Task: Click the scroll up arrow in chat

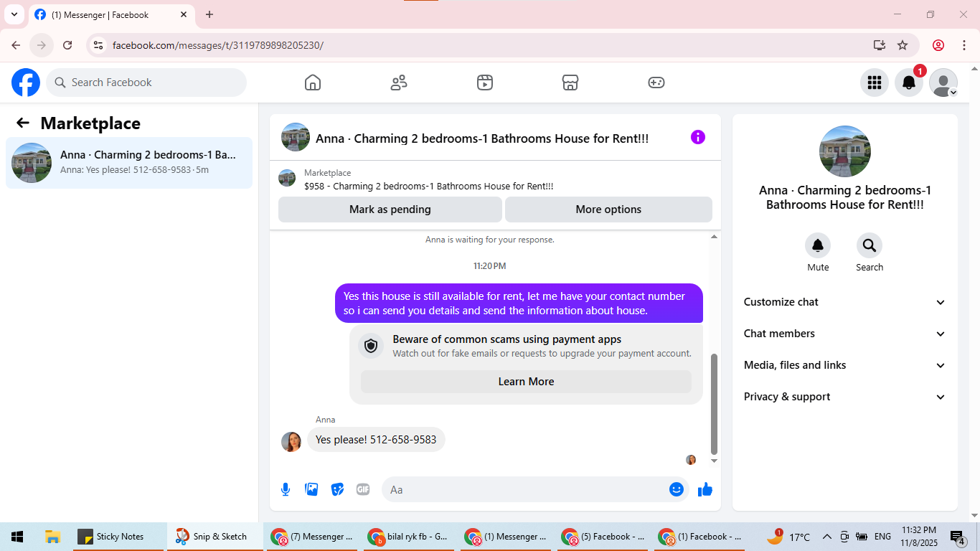Action: tap(714, 237)
